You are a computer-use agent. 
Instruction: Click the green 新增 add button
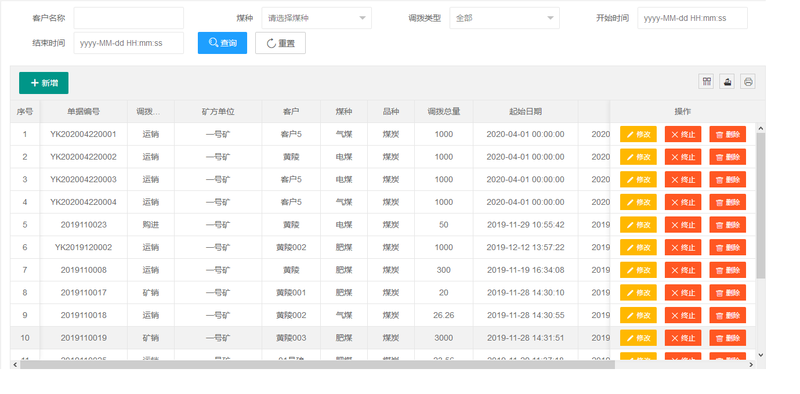44,83
